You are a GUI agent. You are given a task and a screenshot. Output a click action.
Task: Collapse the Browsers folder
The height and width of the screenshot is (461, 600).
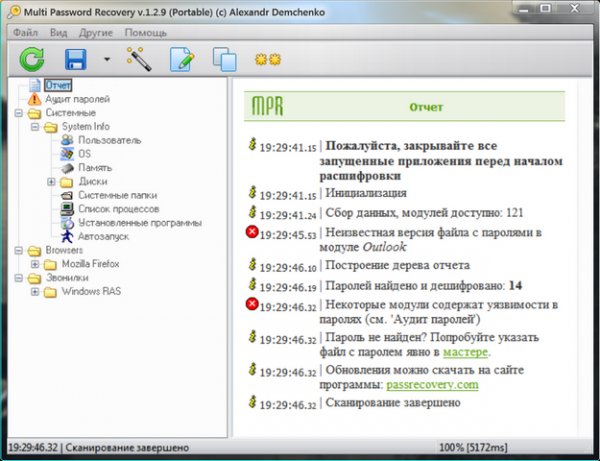pyautogui.click(x=18, y=250)
